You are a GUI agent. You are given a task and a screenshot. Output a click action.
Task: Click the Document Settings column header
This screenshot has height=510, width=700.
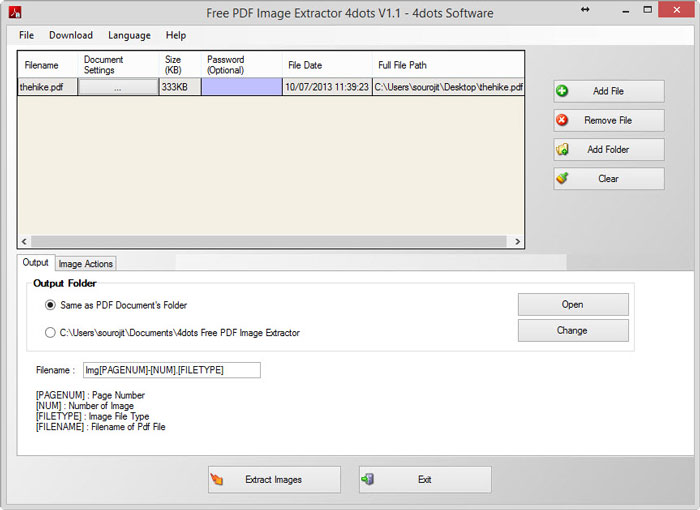coord(118,65)
